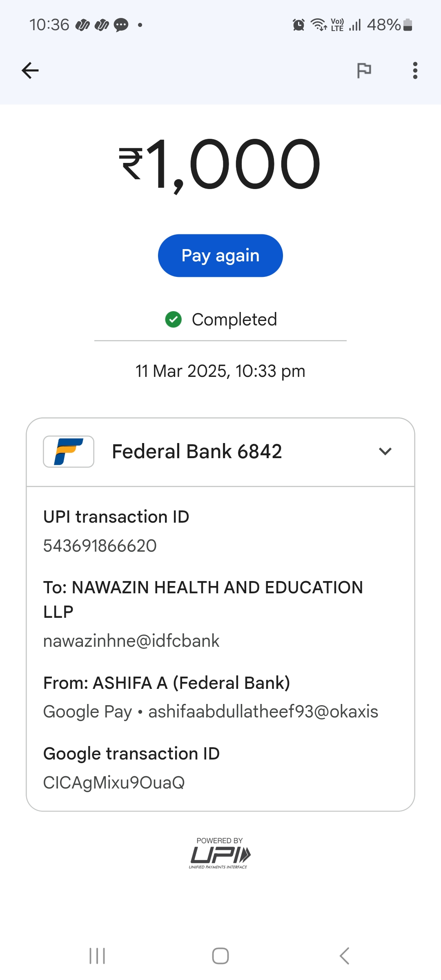Viewport: 441px width, 980px height.
Task: Tap the chat notification icon in status bar
Action: click(121, 25)
